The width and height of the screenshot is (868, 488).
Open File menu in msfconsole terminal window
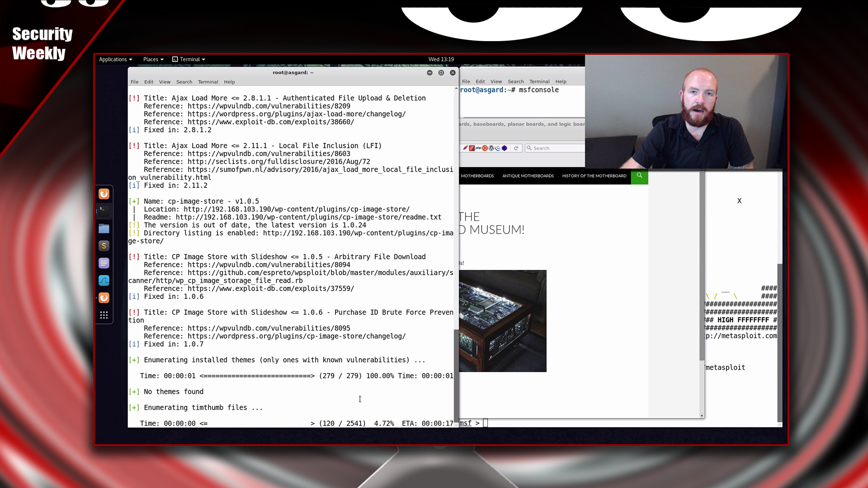466,81
